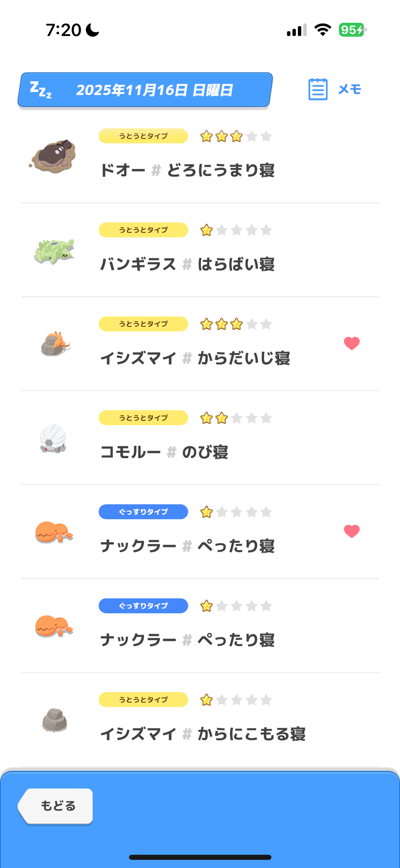400x868 pixels.
Task: Toggle heart favorite on イシズマイ からだいじ寝
Action: pos(351,343)
